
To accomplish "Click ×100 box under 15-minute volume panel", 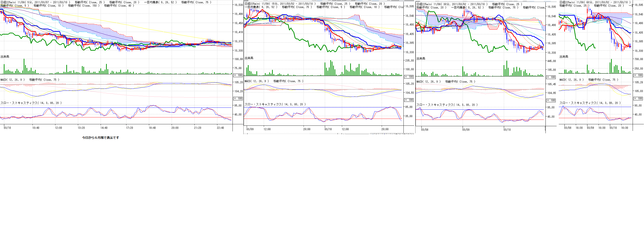I will [x=409, y=77].
